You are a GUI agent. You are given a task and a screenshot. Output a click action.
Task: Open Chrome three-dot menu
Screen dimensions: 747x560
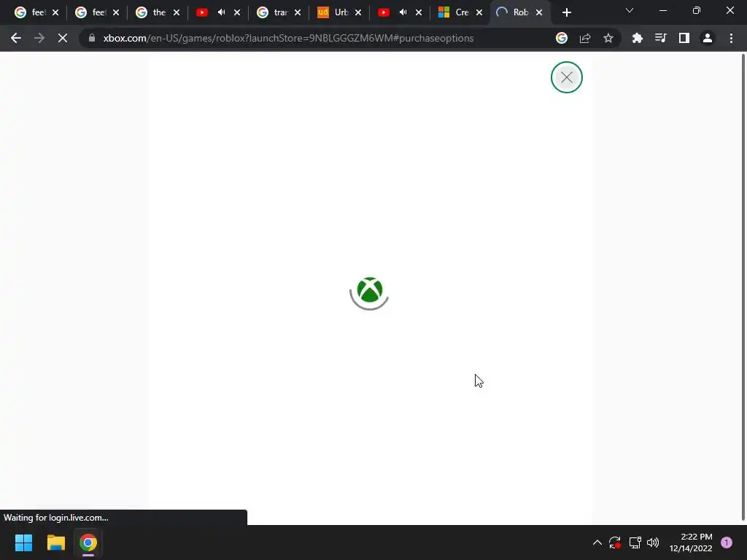731,38
